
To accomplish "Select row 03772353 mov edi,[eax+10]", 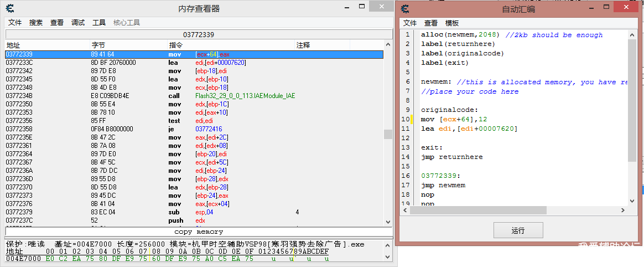I will click(194, 112).
